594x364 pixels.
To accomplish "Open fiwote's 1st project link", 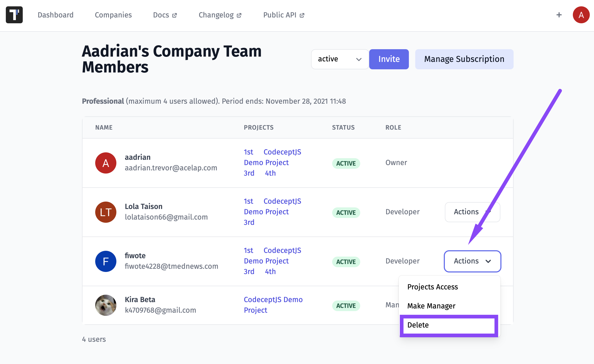I will click(248, 250).
